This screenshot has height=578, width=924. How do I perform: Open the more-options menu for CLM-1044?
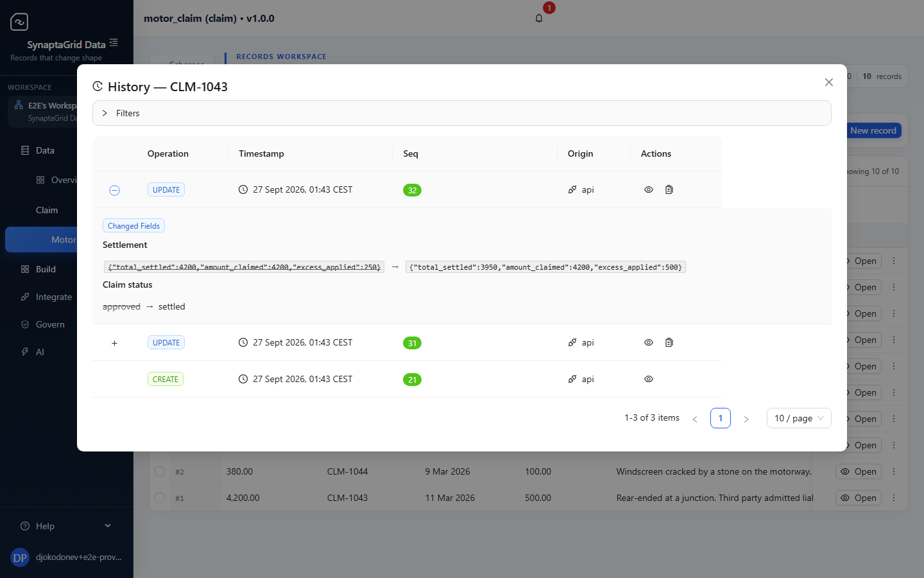click(894, 471)
